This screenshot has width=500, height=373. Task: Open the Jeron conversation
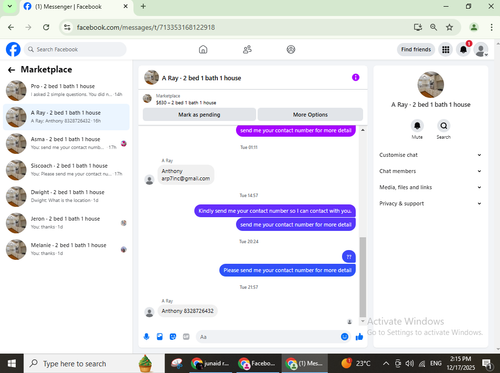coord(66,223)
